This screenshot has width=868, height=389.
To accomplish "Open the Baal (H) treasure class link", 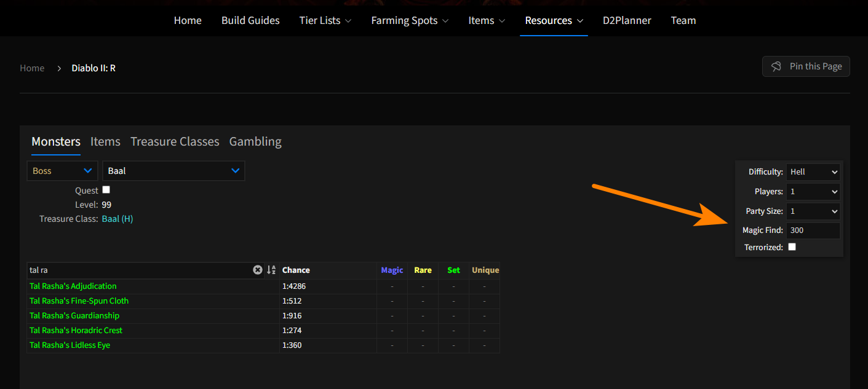I will (117, 219).
